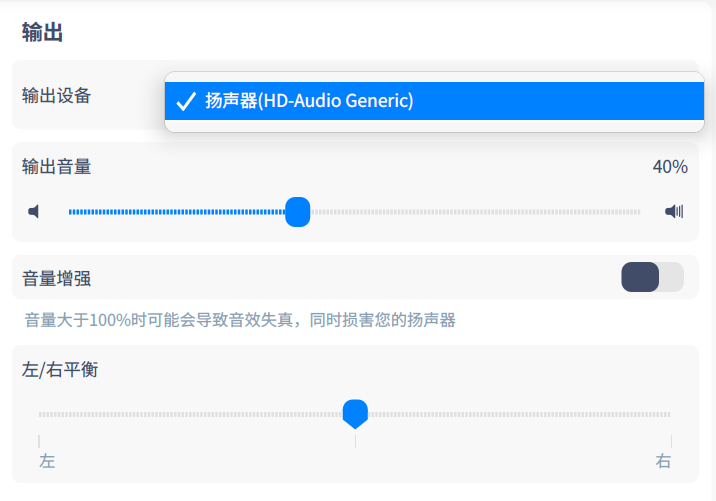Click the 输出音量 slider thumb
The image size is (716, 501).
[x=297, y=212]
